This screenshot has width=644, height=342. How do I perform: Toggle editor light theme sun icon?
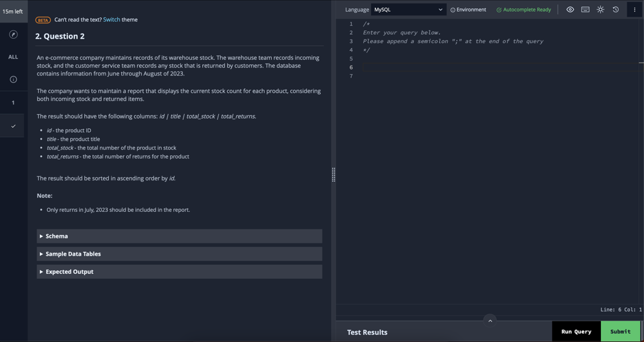pos(600,10)
